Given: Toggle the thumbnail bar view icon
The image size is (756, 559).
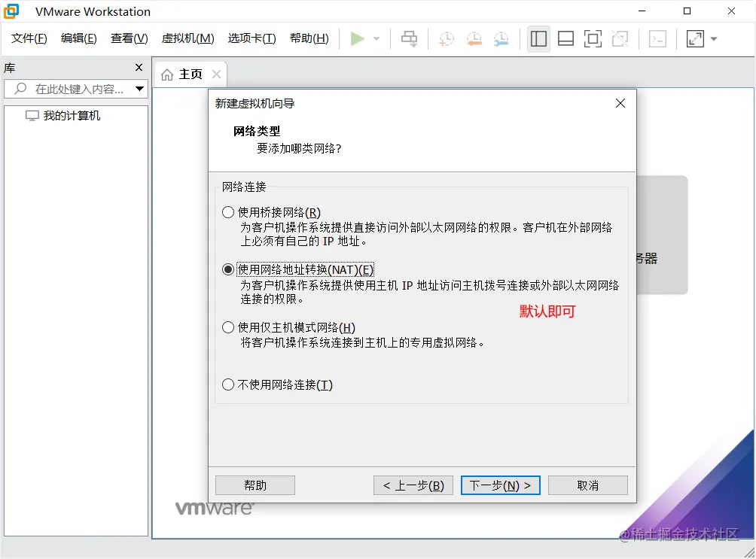Looking at the screenshot, I should (565, 38).
